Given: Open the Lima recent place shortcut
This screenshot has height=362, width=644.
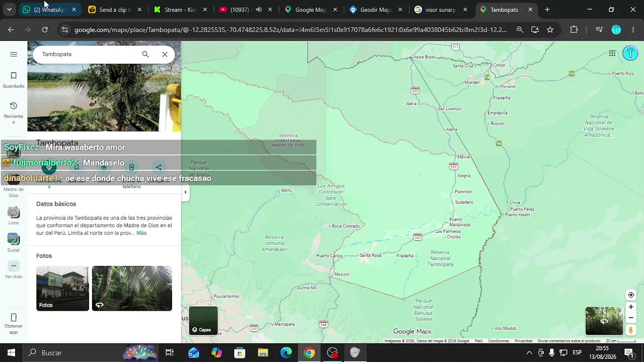Looking at the screenshot, I should [14, 216].
